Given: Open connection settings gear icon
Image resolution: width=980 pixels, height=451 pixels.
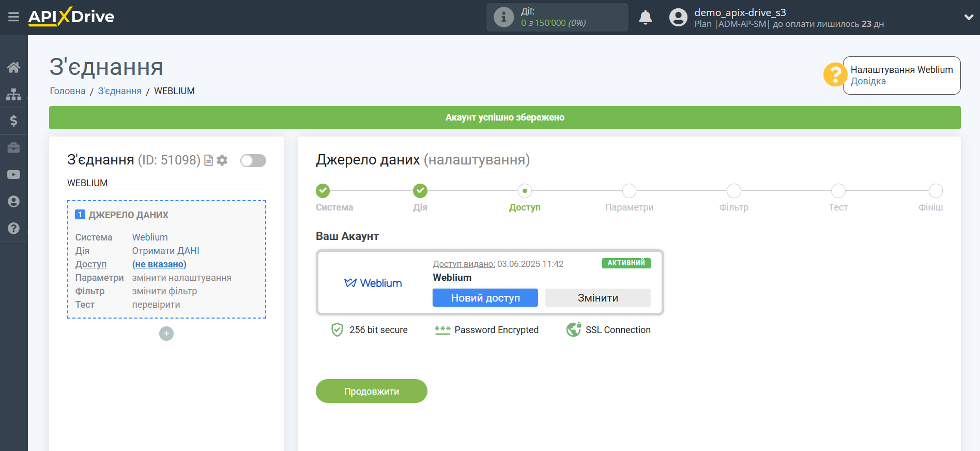Looking at the screenshot, I should pyautogui.click(x=222, y=160).
